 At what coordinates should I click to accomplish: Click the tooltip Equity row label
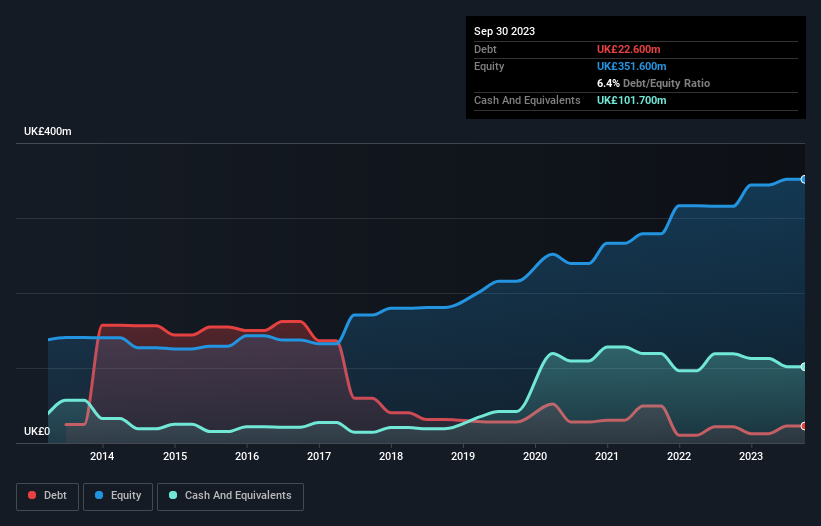[489, 66]
